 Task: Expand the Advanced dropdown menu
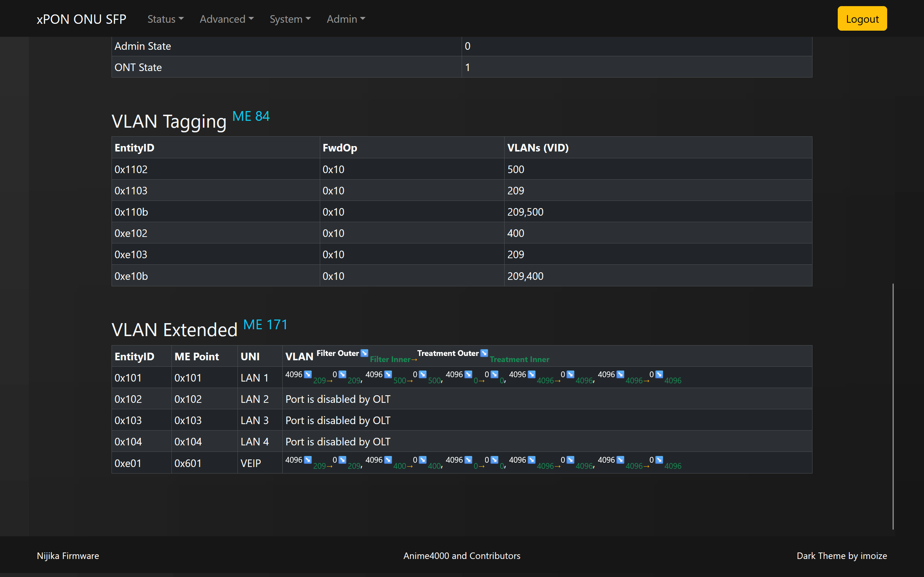click(x=226, y=19)
